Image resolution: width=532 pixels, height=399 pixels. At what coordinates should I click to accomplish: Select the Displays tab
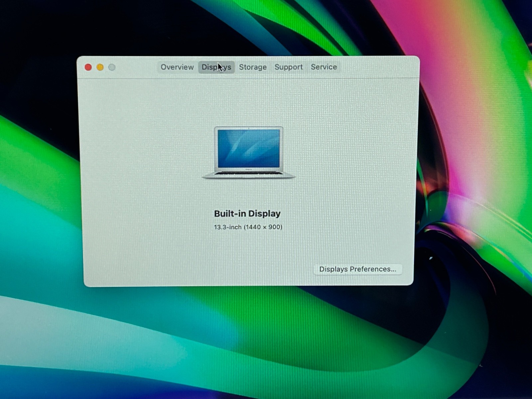(x=216, y=67)
